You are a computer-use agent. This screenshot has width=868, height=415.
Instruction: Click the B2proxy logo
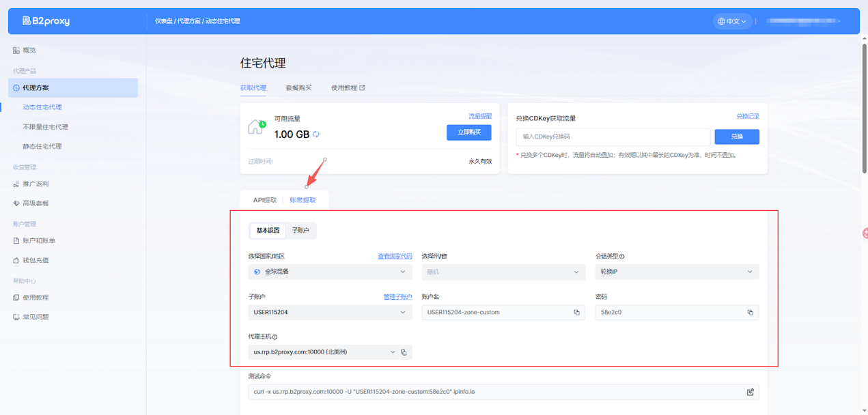point(46,21)
